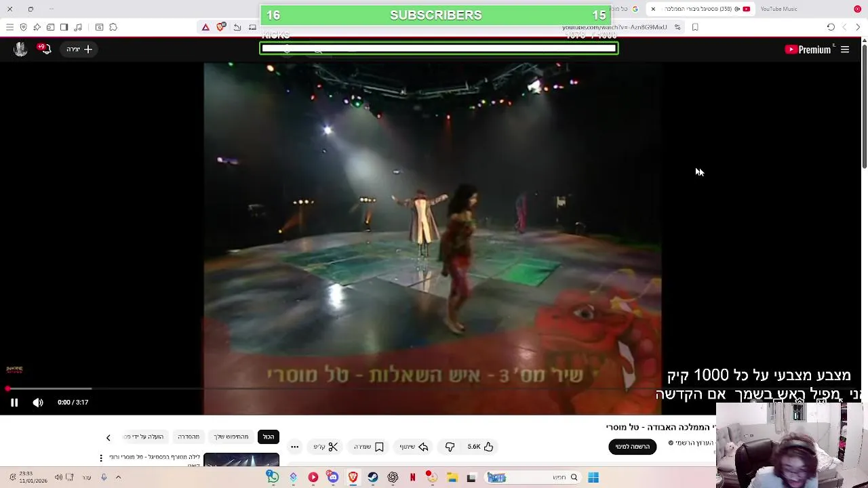Open the music note playlist icon
The image size is (868, 488).
point(78,27)
